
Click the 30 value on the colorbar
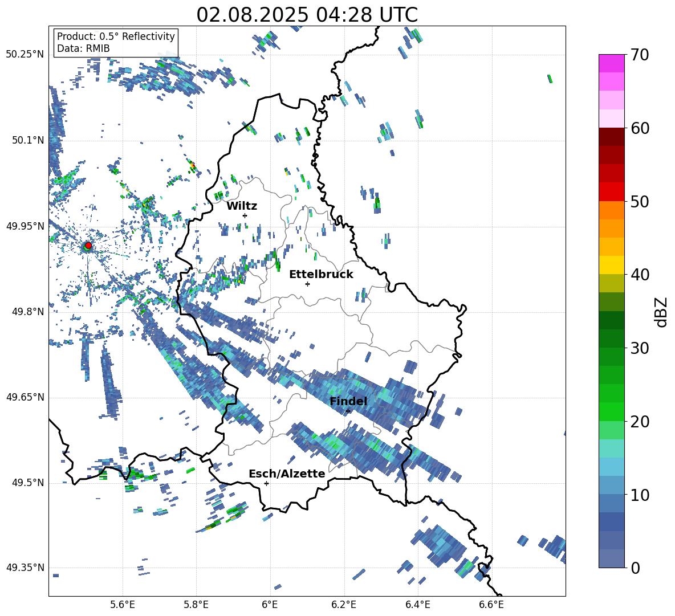640,348
